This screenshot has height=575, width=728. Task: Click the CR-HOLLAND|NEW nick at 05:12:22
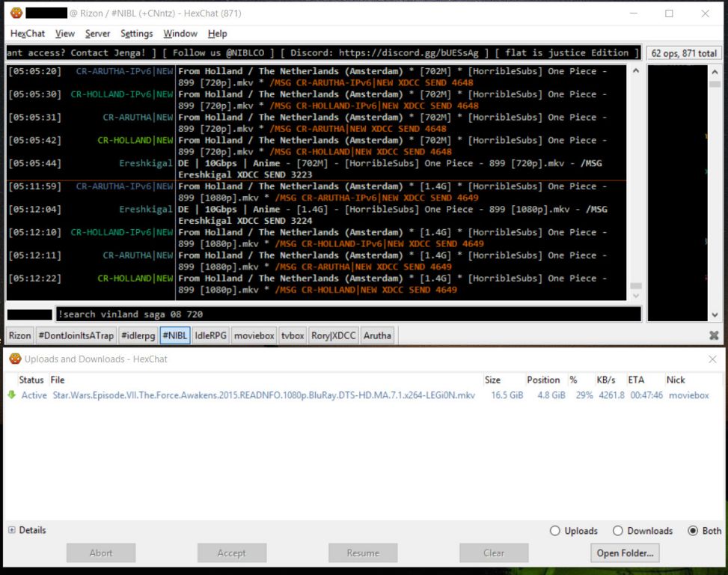[135, 279]
